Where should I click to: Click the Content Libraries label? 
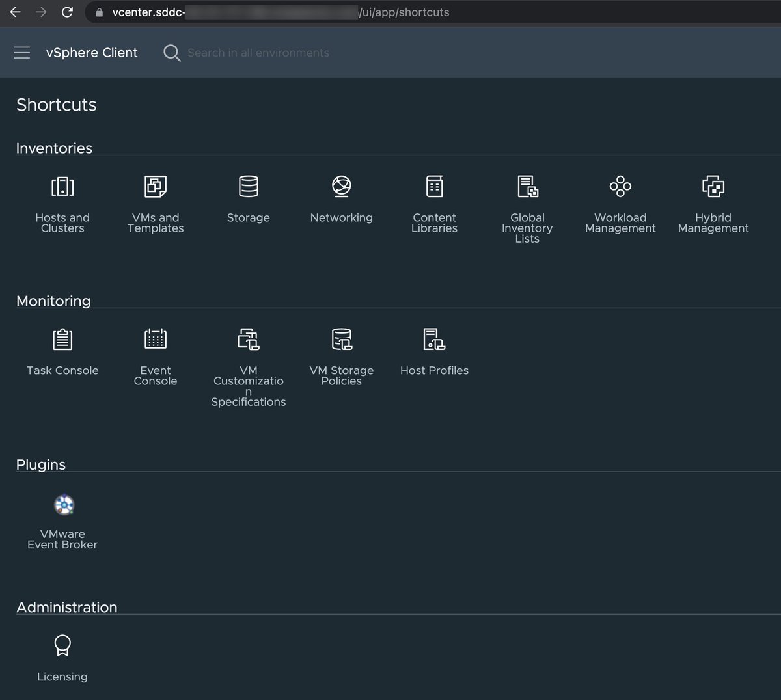tap(434, 223)
